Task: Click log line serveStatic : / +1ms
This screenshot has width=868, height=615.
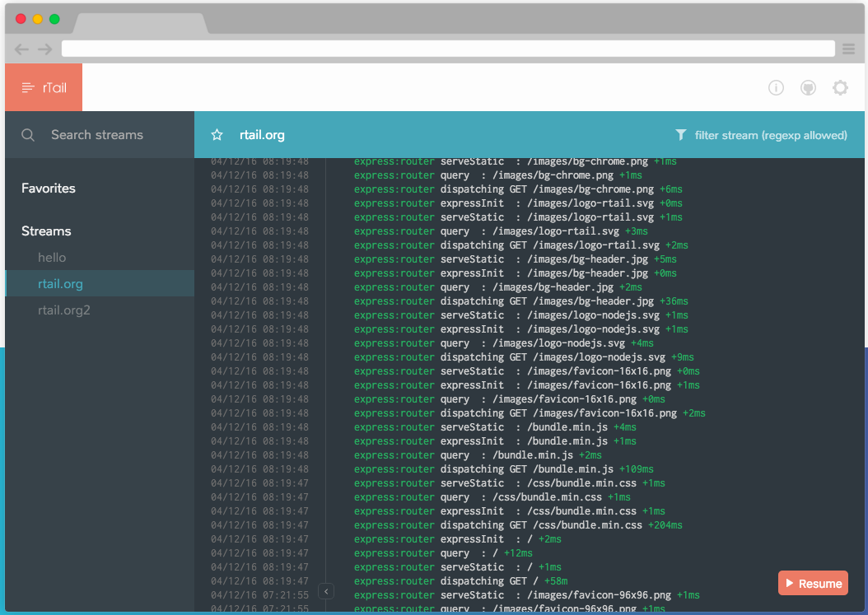Action: (458, 567)
